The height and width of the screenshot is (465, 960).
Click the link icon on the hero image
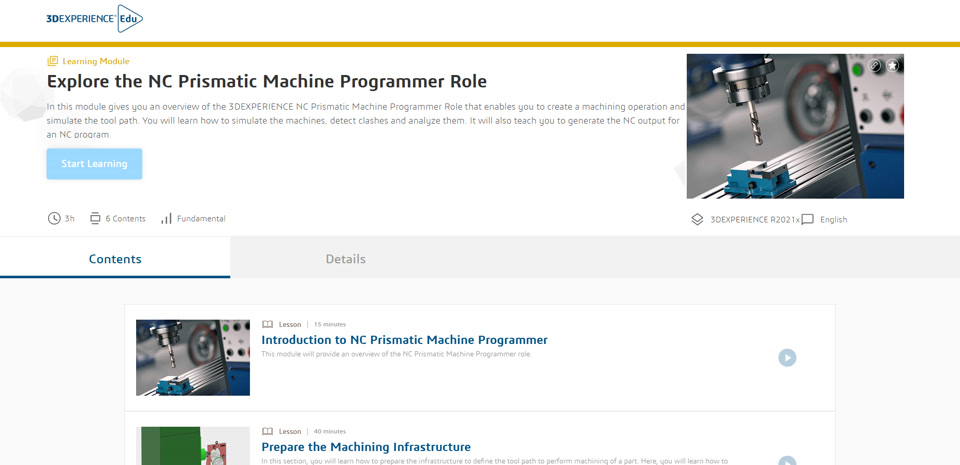pyautogui.click(x=876, y=65)
